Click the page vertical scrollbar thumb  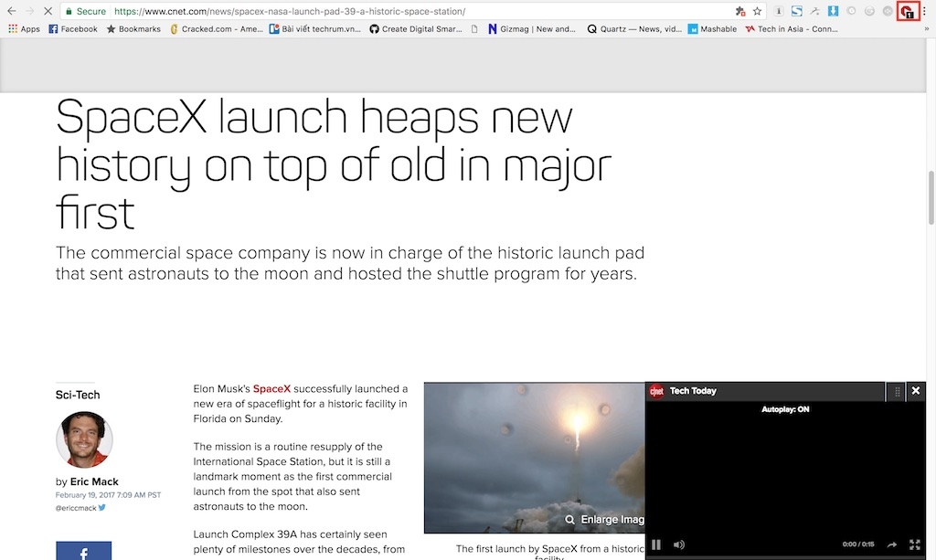point(931,197)
